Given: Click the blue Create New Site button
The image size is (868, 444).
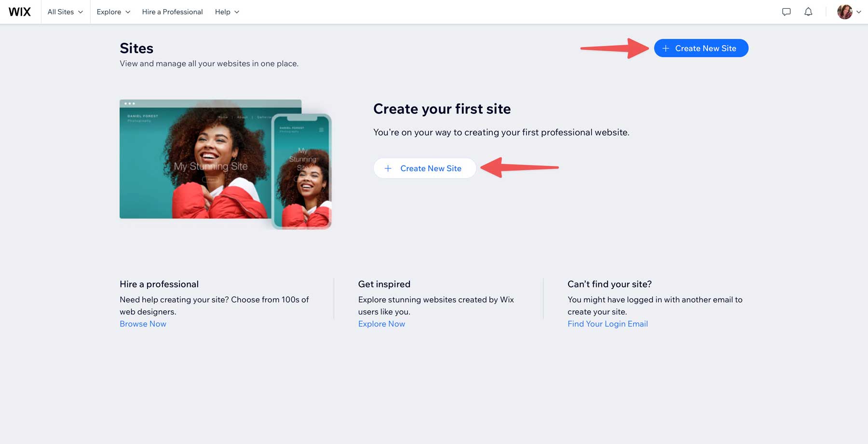Looking at the screenshot, I should (701, 48).
